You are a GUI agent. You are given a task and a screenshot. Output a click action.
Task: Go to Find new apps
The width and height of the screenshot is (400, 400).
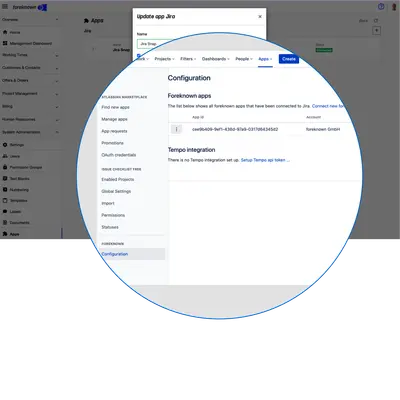click(x=115, y=107)
